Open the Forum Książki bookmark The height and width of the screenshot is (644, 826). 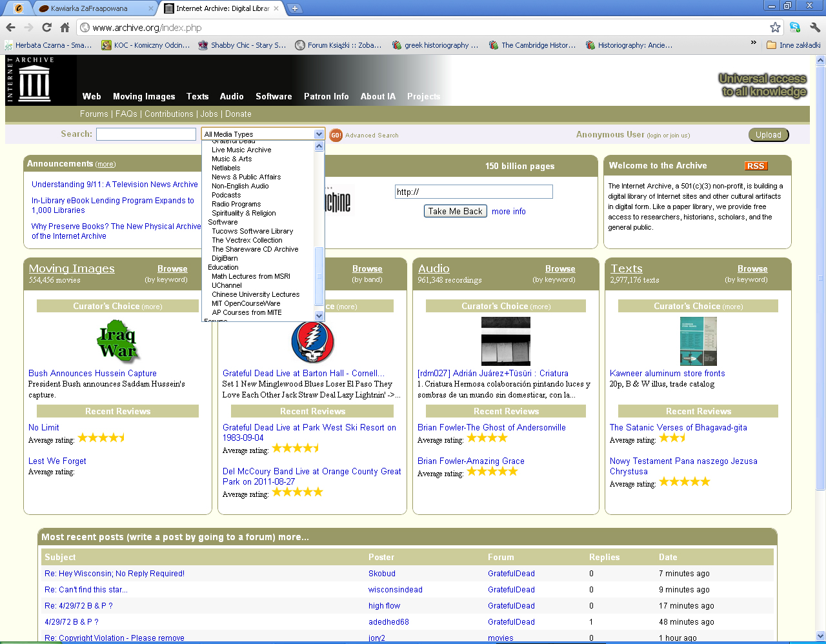tap(338, 45)
